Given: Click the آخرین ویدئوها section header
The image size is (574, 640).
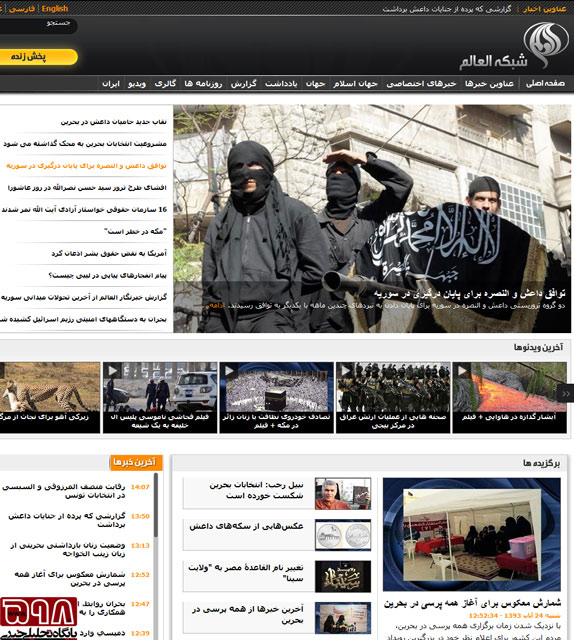Looking at the screenshot, I should [x=538, y=347].
